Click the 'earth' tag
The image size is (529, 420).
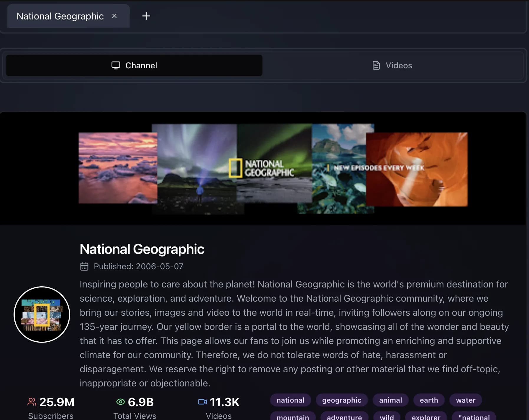tap(429, 400)
